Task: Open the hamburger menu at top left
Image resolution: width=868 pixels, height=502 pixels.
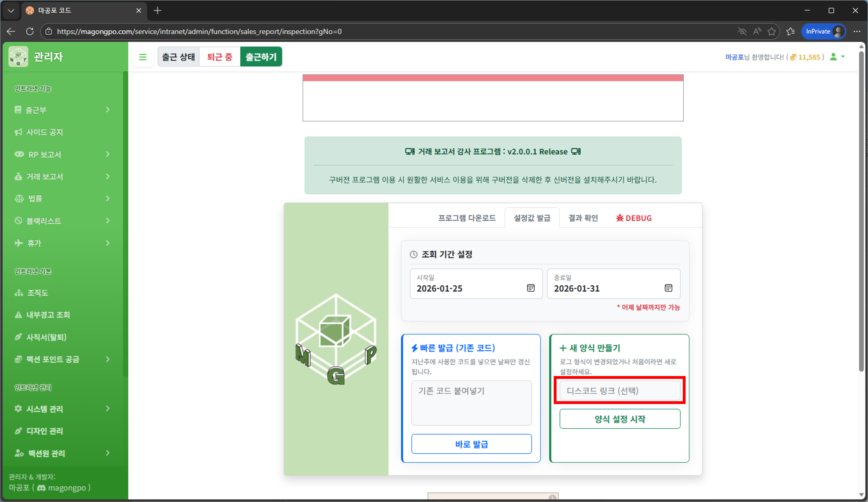Action: (143, 56)
